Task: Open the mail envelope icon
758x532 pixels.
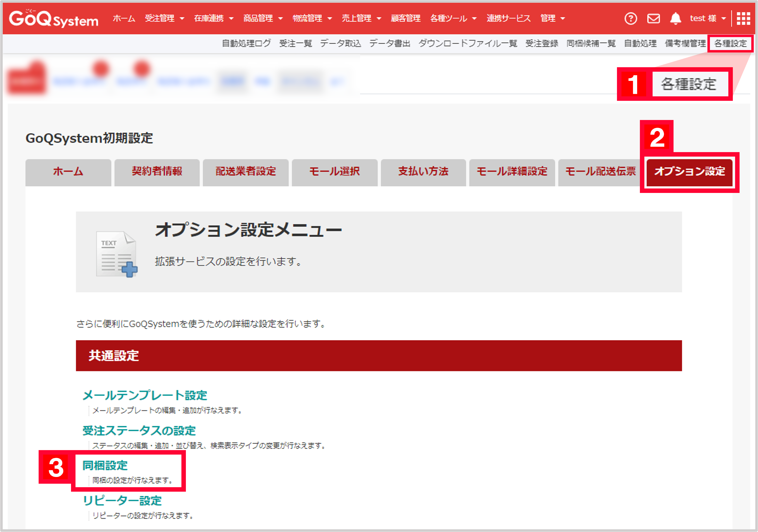Action: point(653,18)
